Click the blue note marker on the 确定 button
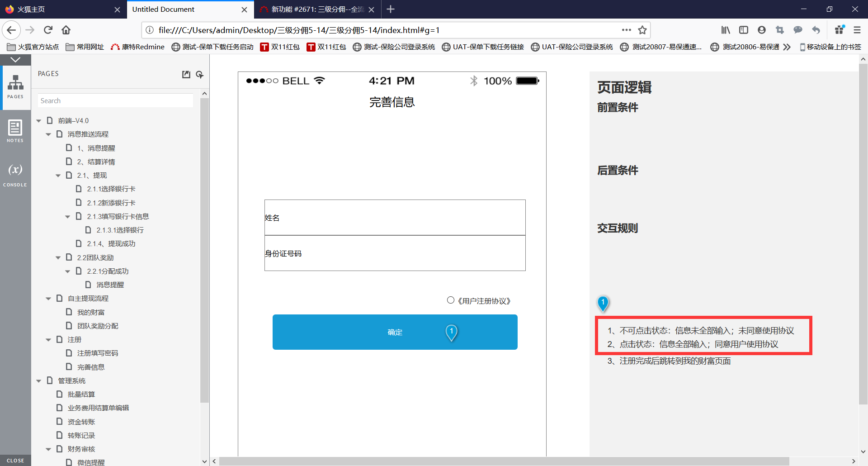The height and width of the screenshot is (466, 868). pos(451,333)
